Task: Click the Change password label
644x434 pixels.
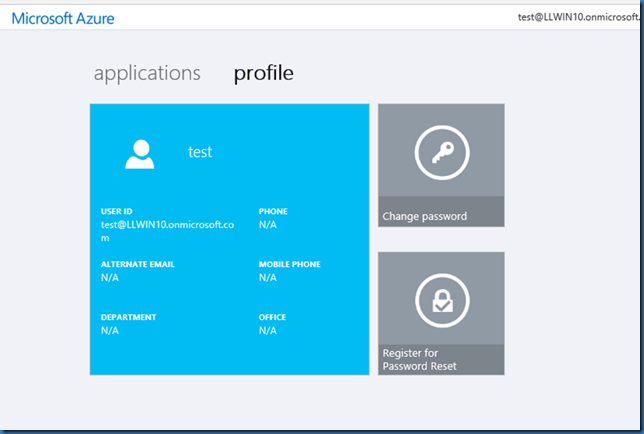Action: [x=425, y=216]
